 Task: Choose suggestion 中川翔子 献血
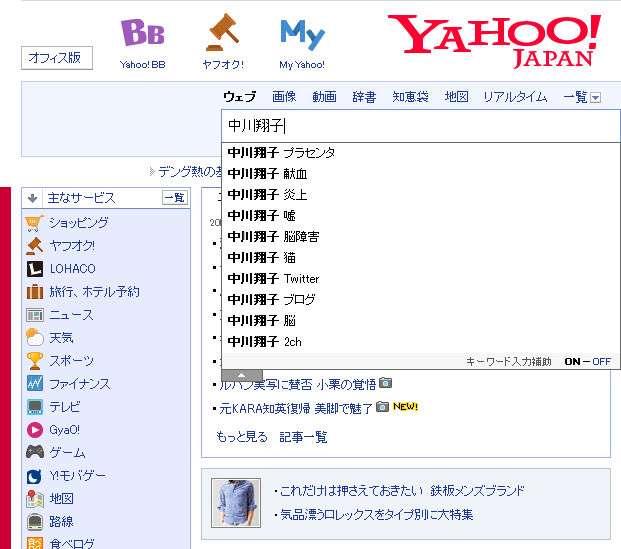[421, 173]
